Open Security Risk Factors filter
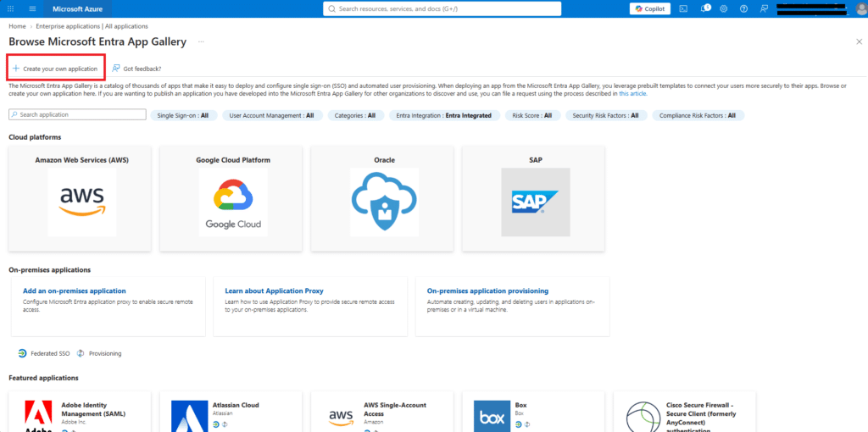This screenshot has width=868, height=432. (x=605, y=115)
